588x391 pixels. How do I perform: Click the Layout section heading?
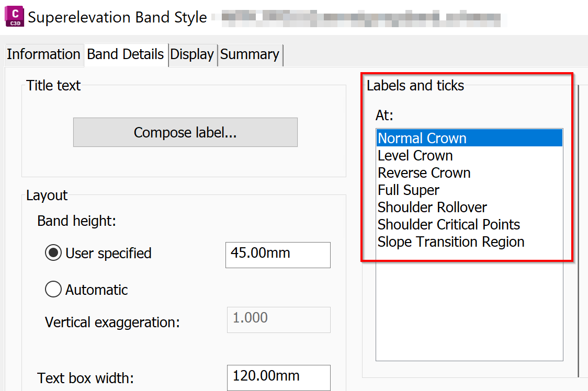point(47,195)
